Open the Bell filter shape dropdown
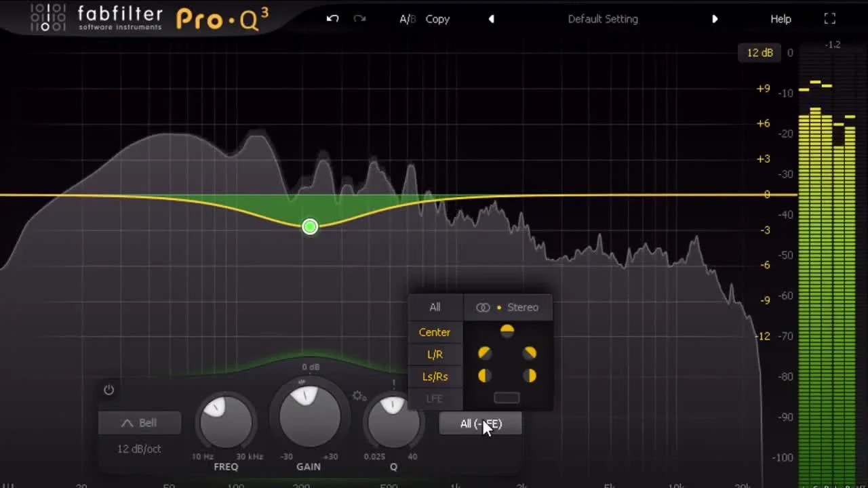Viewport: 868px width, 488px height. (139, 422)
